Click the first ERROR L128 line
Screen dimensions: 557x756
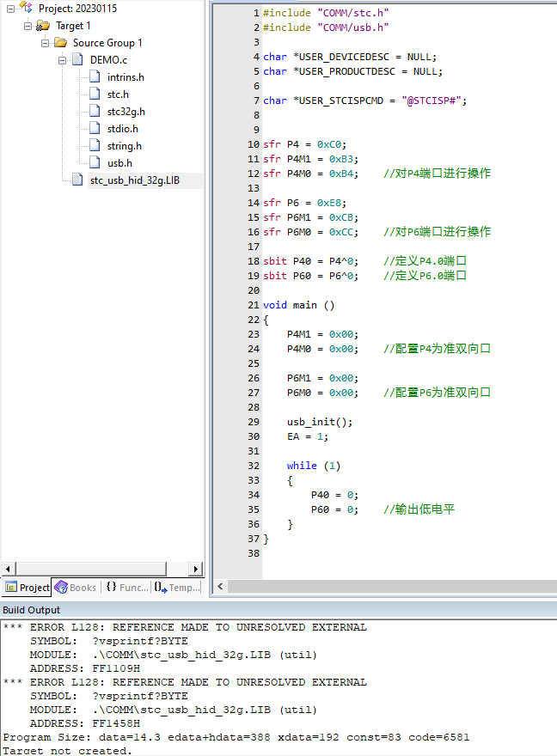(x=185, y=627)
